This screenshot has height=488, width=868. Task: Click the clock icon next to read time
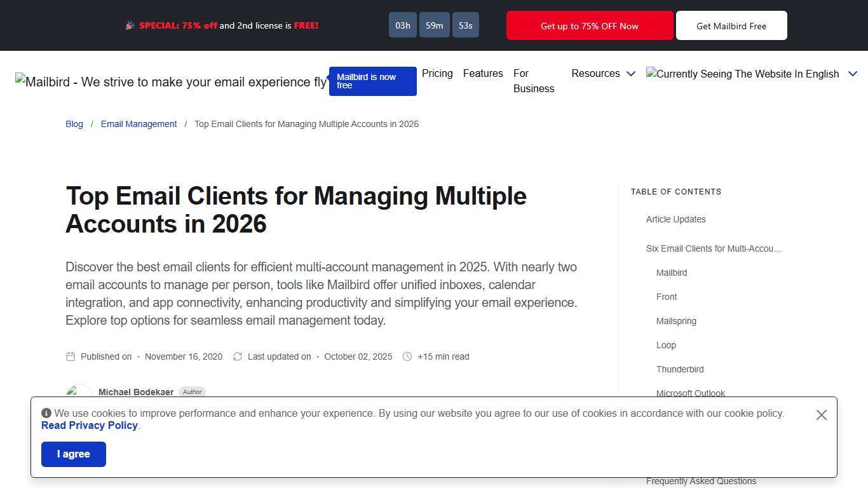pos(407,356)
